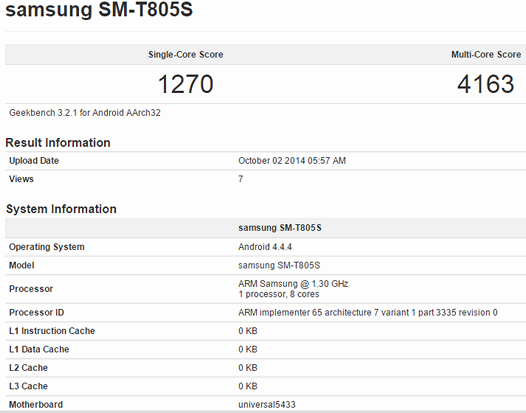Image resolution: width=526 pixels, height=413 pixels.
Task: Click the 'samsung SM-T805S' page title
Action: [x=99, y=9]
